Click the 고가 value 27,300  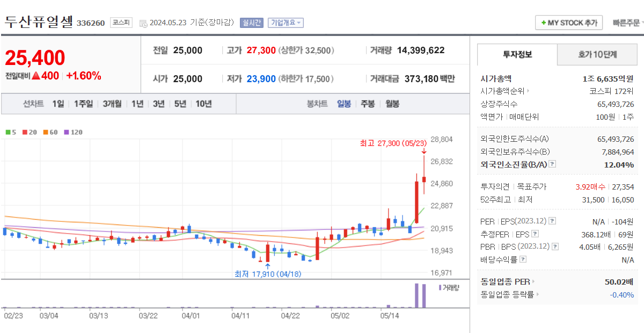[x=261, y=50]
